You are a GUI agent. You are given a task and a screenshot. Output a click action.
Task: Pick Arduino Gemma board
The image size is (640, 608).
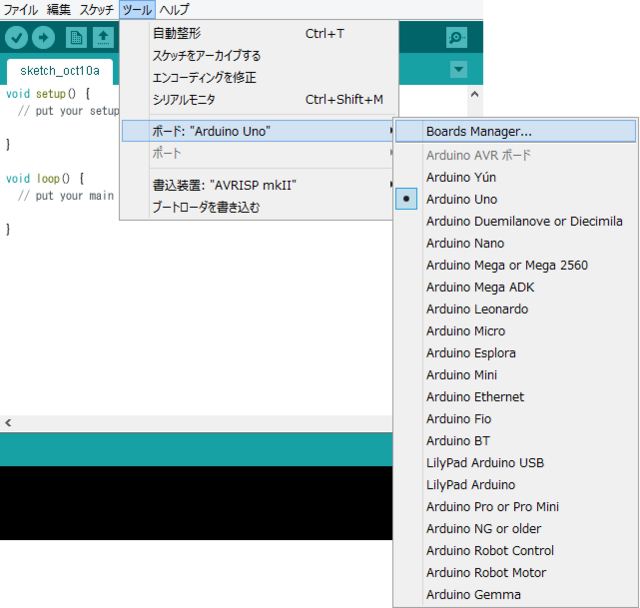(516, 595)
